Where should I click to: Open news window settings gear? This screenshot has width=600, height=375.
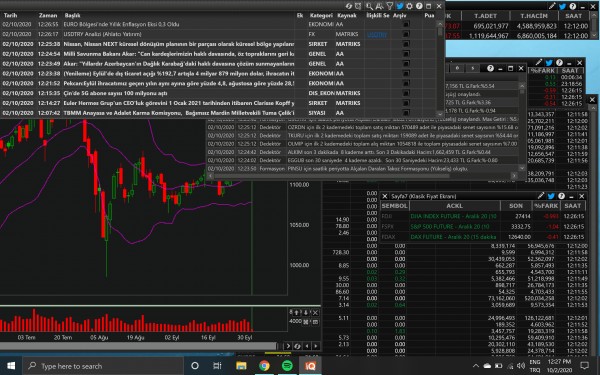point(409,6)
